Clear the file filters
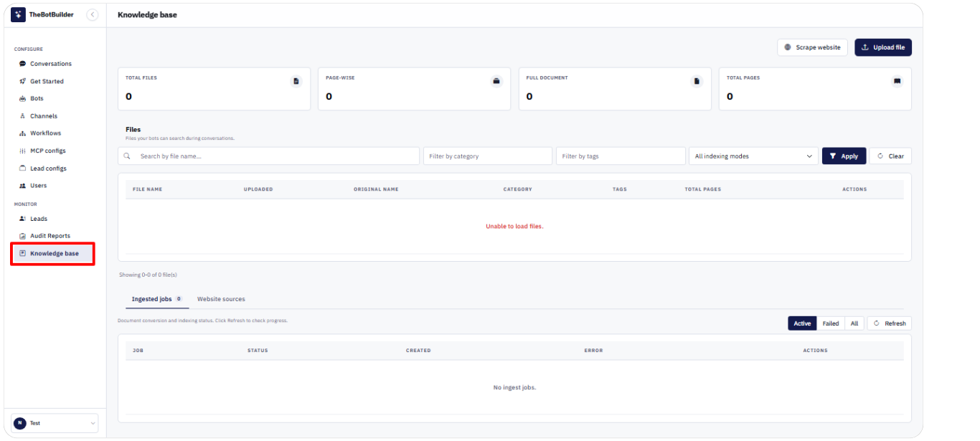The width and height of the screenshot is (980, 441). coord(890,156)
